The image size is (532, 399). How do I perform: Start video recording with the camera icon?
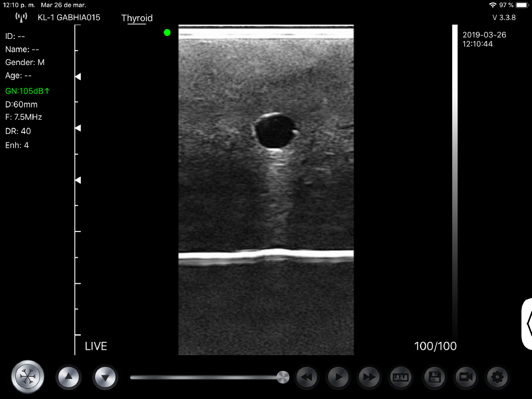point(466,377)
